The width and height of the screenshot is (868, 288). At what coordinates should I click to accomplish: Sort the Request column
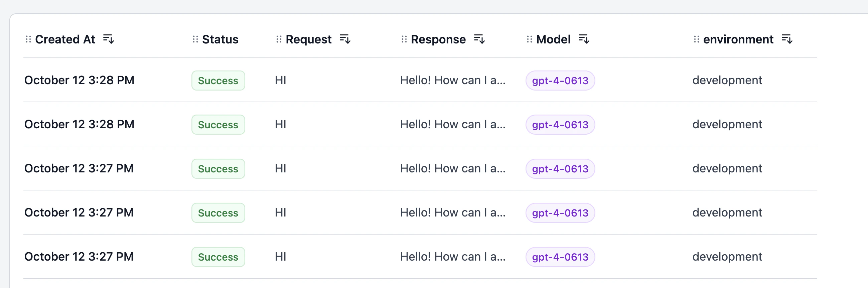tap(345, 39)
